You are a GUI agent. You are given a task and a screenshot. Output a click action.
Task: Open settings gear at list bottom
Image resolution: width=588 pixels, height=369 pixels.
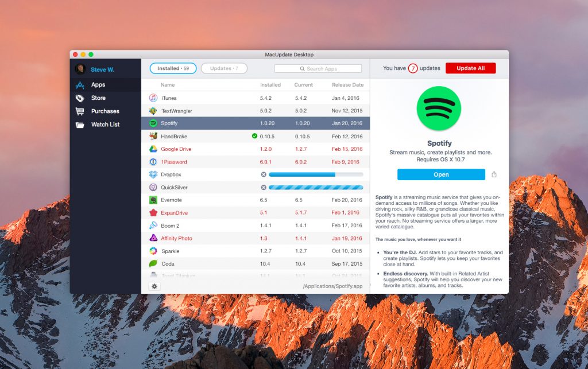point(154,286)
